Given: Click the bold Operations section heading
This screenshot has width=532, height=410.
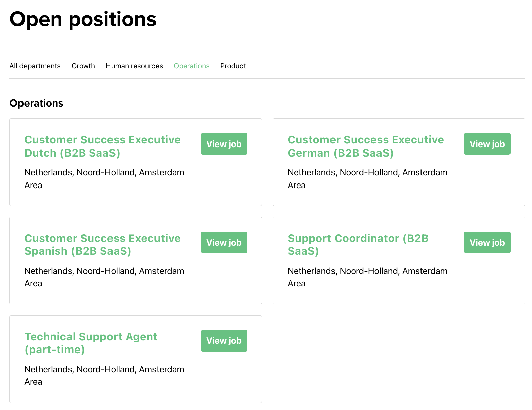Looking at the screenshot, I should [x=36, y=103].
